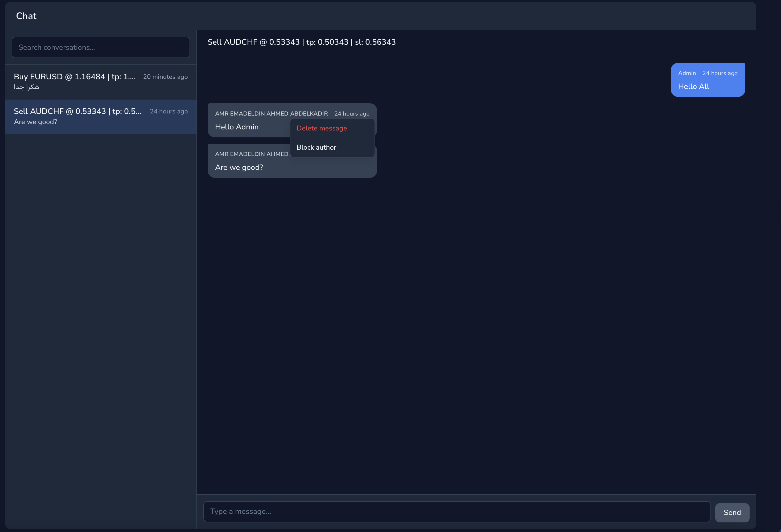Image resolution: width=781 pixels, height=532 pixels.
Task: Click the 'Are we good?' message bubble
Action: [292, 161]
